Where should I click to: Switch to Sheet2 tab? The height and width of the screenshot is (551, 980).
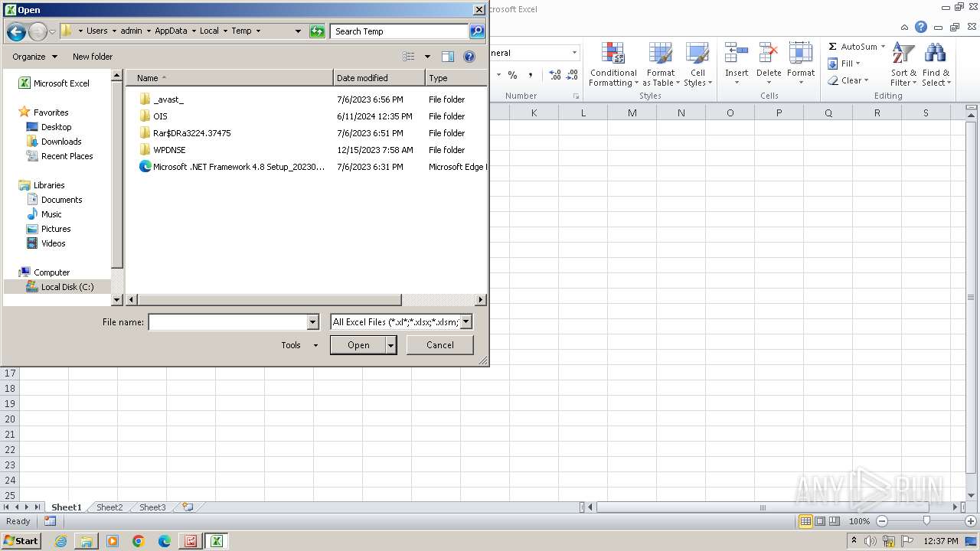tap(109, 507)
